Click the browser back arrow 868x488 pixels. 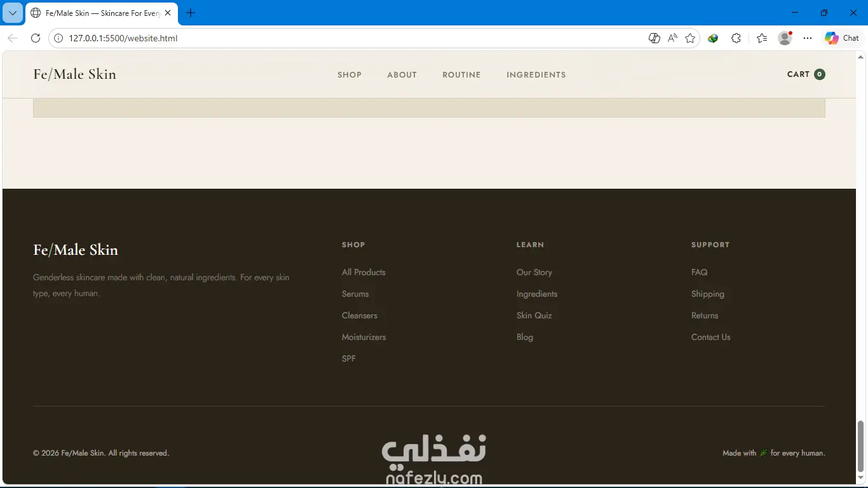click(x=13, y=38)
